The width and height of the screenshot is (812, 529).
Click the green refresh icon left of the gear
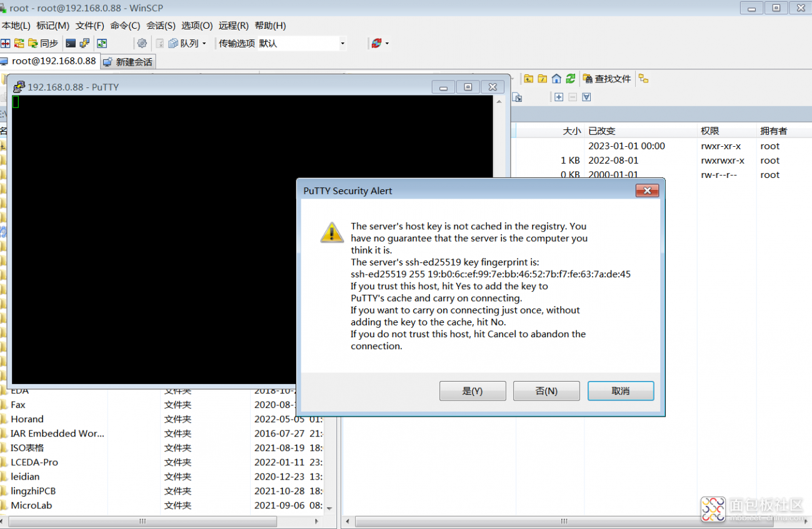102,44
